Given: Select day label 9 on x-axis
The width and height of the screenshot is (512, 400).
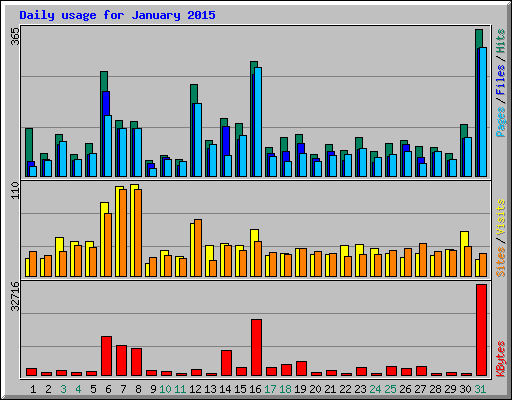Looking at the screenshot, I should pyautogui.click(x=153, y=389).
